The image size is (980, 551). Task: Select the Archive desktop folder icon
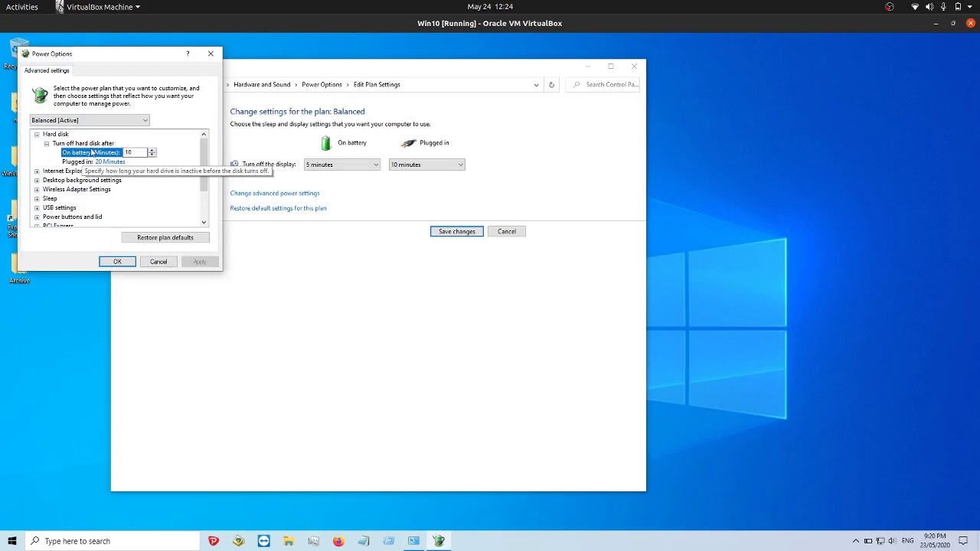coord(20,268)
